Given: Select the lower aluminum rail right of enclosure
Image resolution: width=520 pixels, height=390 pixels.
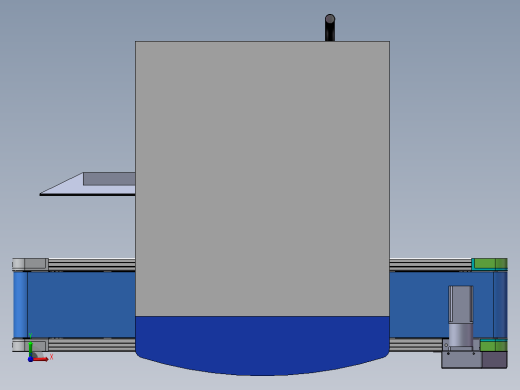Looking at the screenshot, I should 416,344.
